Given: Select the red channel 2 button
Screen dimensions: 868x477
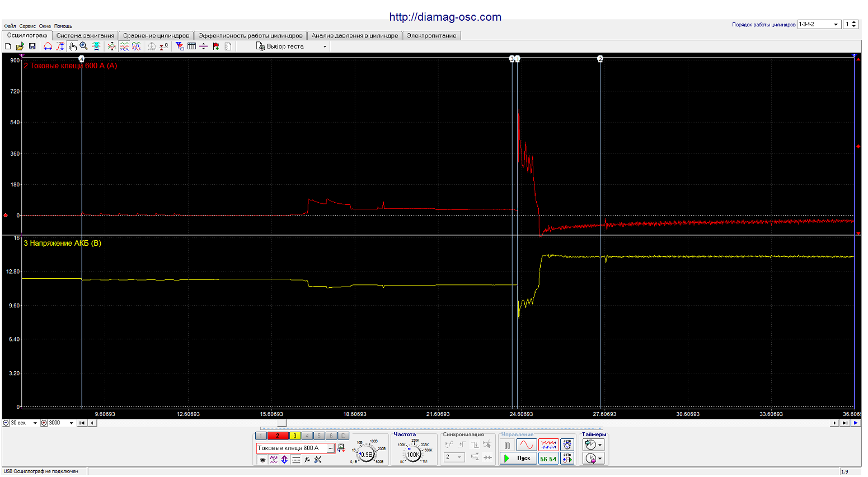Looking at the screenshot, I should (x=278, y=436).
